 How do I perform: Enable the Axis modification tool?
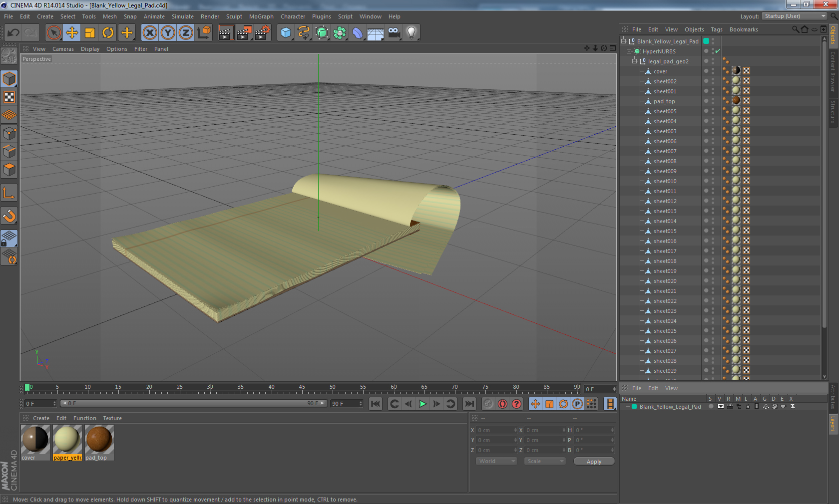click(x=9, y=193)
